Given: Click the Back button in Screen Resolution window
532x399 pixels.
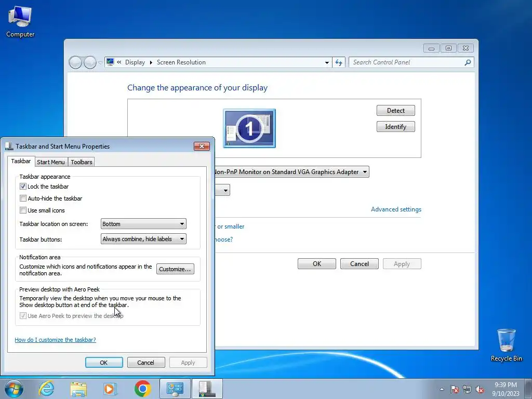Looking at the screenshot, I should tap(75, 62).
